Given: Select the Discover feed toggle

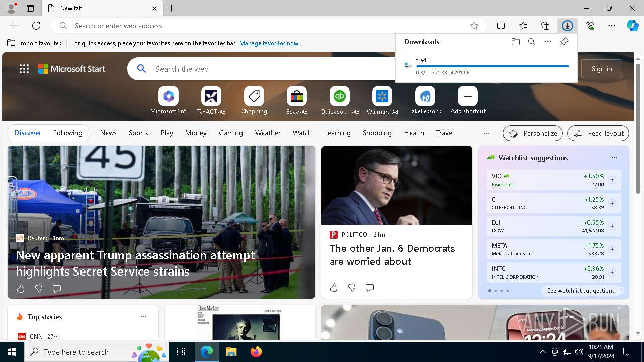Looking at the screenshot, I should (28, 133).
